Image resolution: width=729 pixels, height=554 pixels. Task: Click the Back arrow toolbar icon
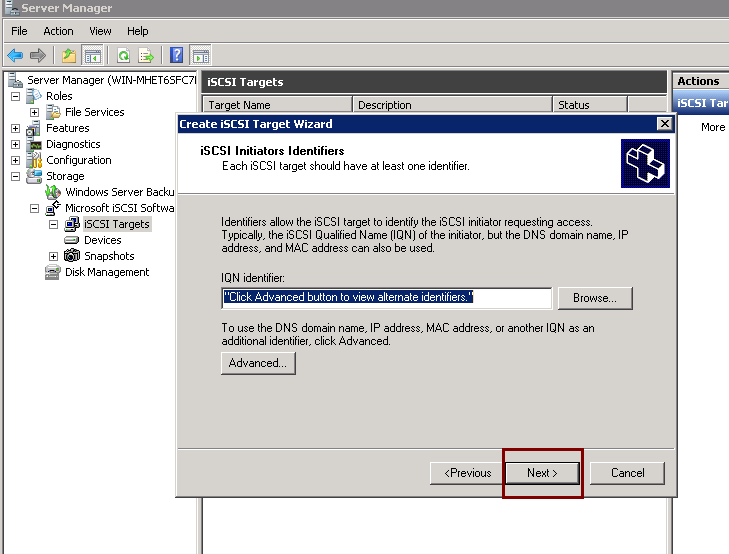tap(15, 56)
